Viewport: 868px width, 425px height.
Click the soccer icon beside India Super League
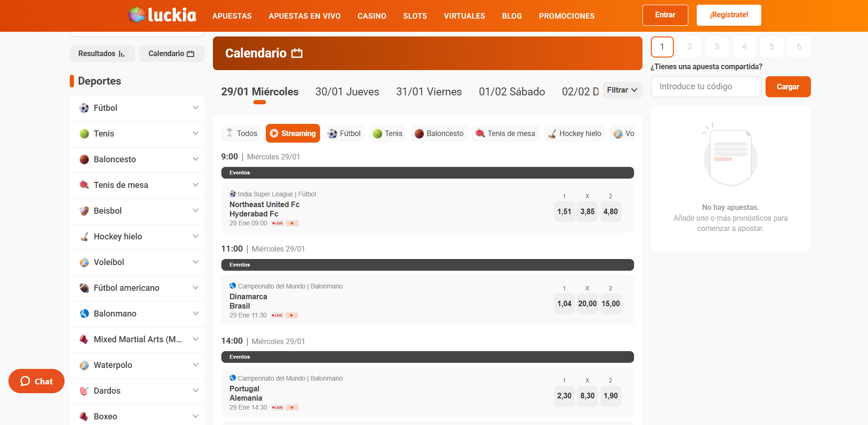pos(233,194)
